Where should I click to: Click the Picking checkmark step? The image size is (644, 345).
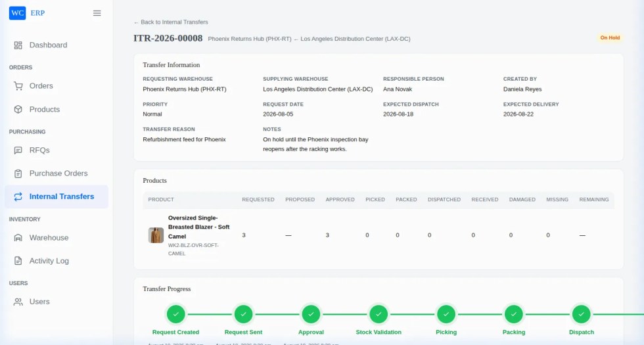coord(446,314)
